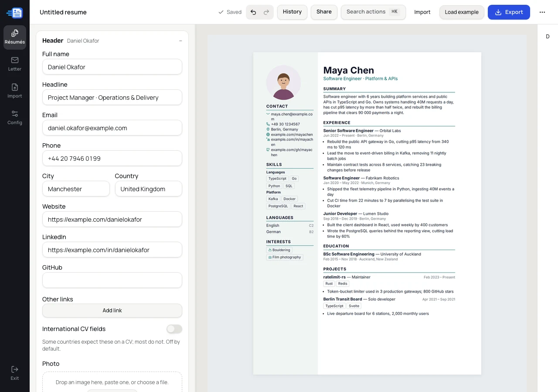
Task: Open the Config sidebar section
Action: point(15,118)
